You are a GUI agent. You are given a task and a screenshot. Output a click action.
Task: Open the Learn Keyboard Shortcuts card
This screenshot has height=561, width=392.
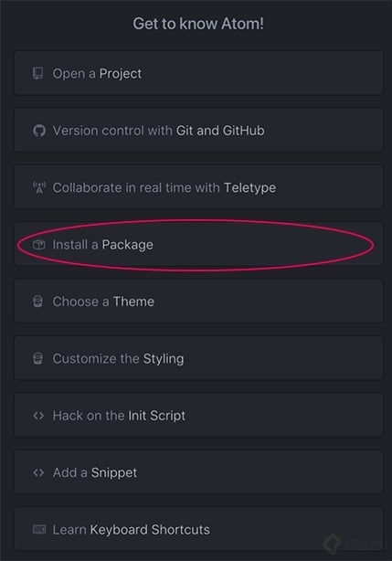pos(198,529)
